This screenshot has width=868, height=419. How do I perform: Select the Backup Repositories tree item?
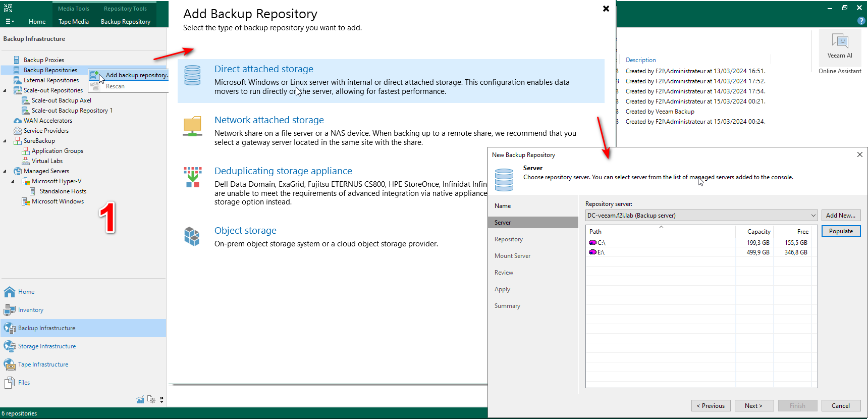[50, 70]
